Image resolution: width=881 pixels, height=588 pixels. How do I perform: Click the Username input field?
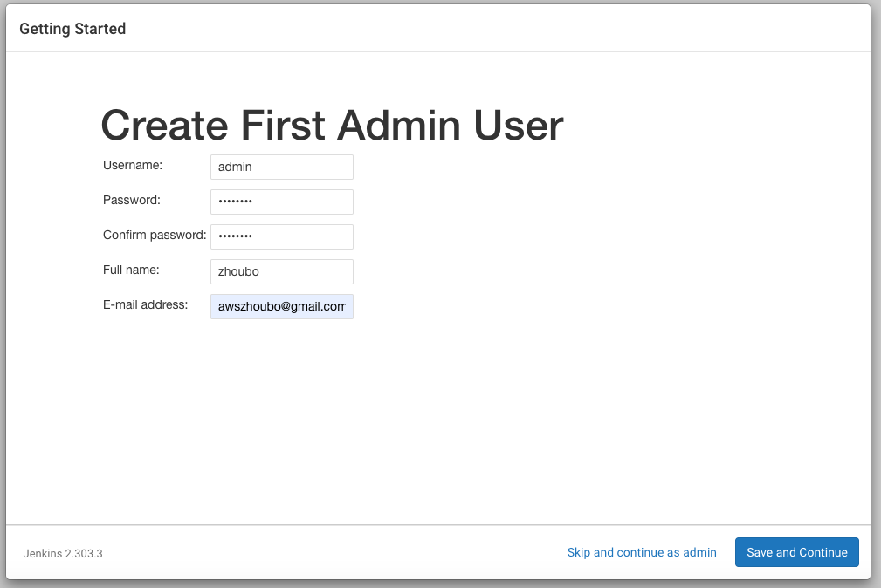[x=281, y=167]
